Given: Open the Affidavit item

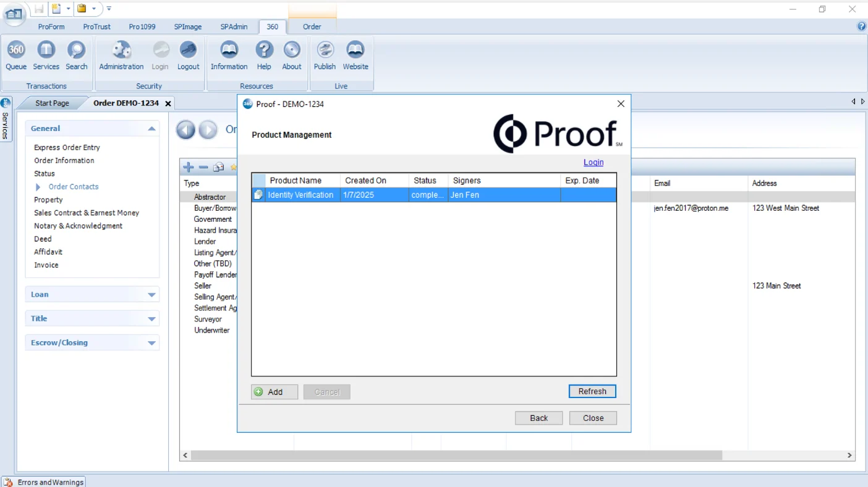Looking at the screenshot, I should (x=48, y=252).
